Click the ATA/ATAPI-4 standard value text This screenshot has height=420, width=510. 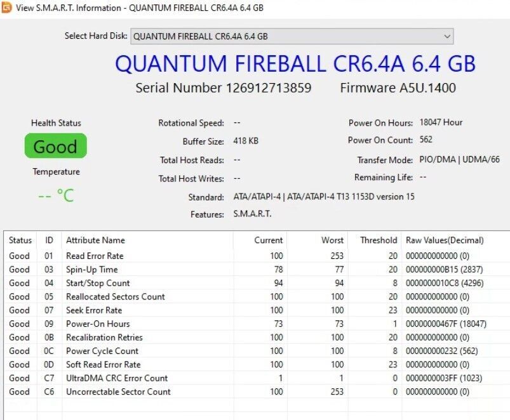(x=324, y=197)
